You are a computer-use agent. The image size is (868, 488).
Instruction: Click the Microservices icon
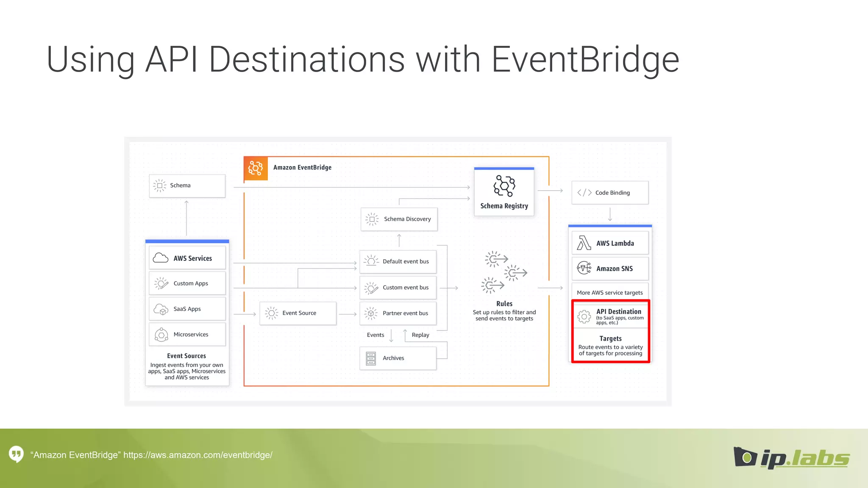click(x=161, y=335)
